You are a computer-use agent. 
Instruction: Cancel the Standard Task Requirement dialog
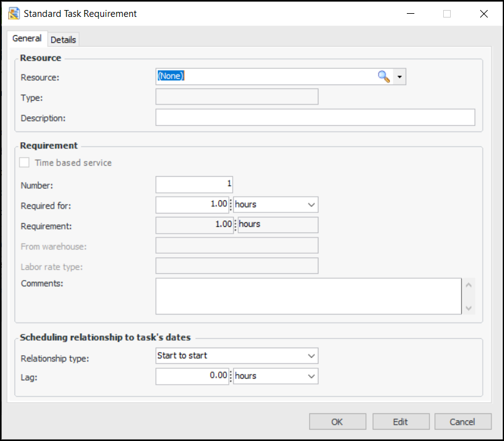[x=463, y=422]
